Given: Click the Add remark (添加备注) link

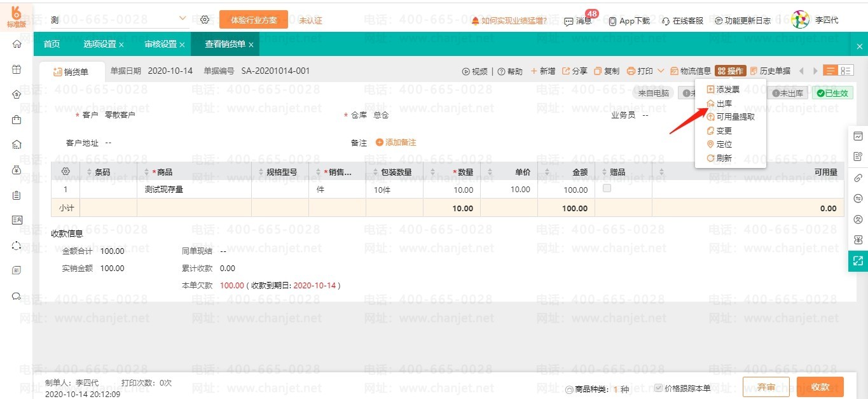Looking at the screenshot, I should tap(396, 143).
